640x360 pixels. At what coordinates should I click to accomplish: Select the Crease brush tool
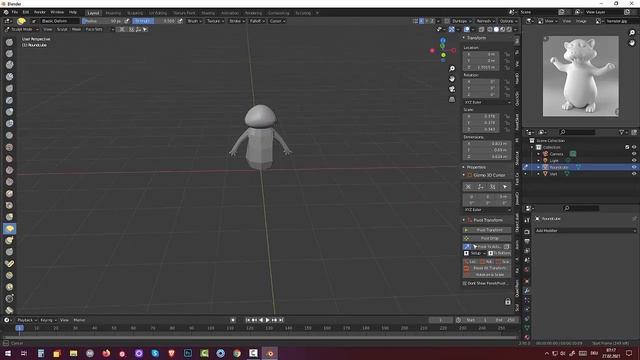tap(9, 135)
